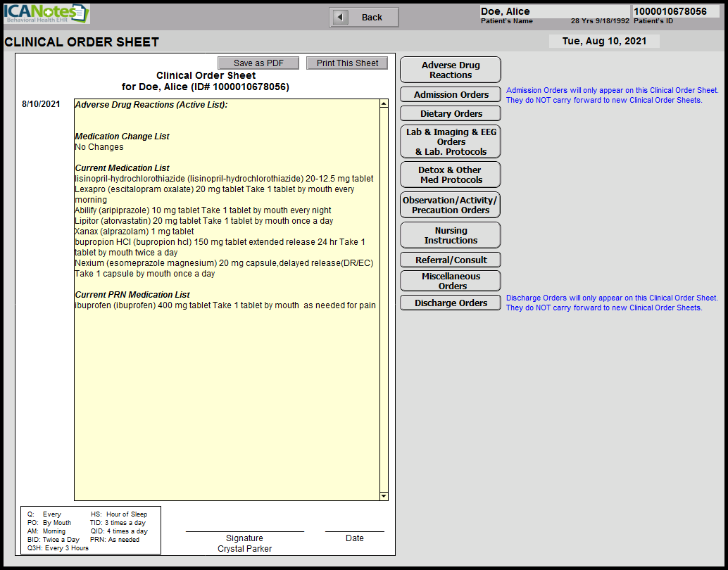Click the ICANotes logo

tap(46, 14)
